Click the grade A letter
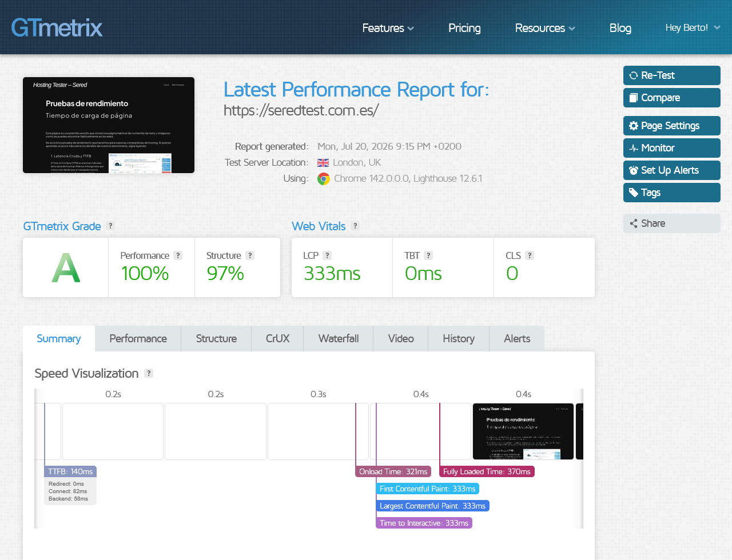Viewport: 732px width, 560px height. (x=66, y=267)
